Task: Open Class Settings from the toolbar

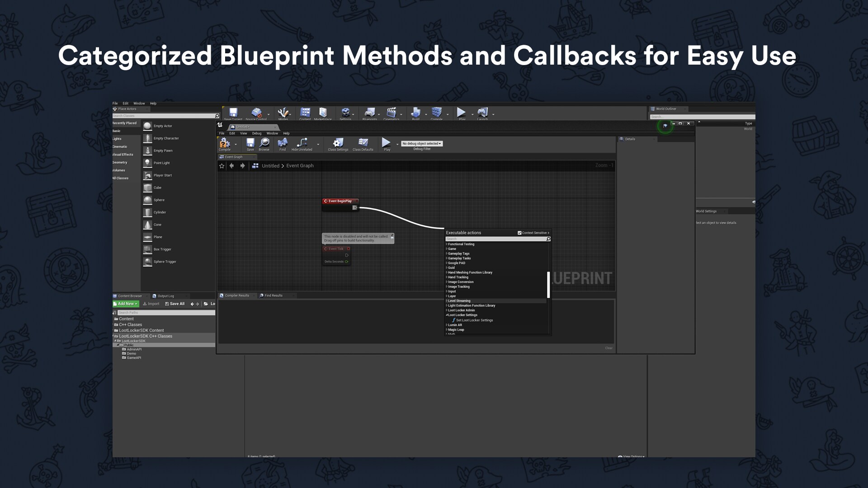Action: (338, 143)
